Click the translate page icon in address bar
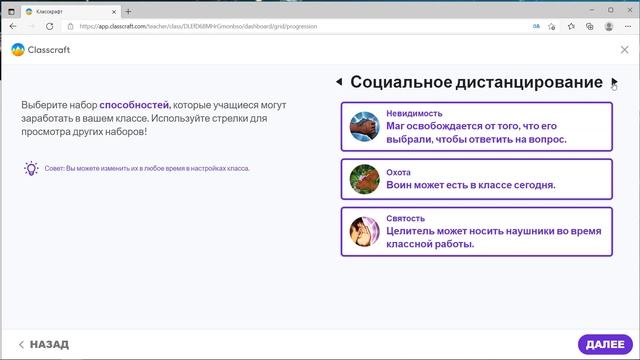 (536, 26)
